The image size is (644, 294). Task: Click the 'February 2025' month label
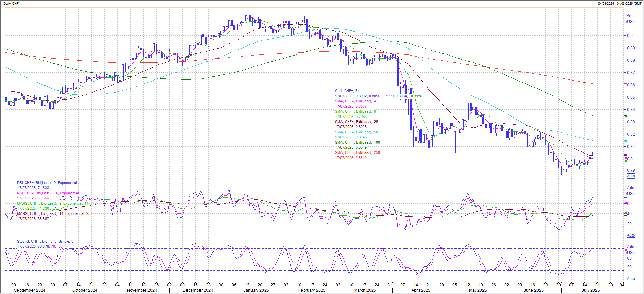point(312,290)
